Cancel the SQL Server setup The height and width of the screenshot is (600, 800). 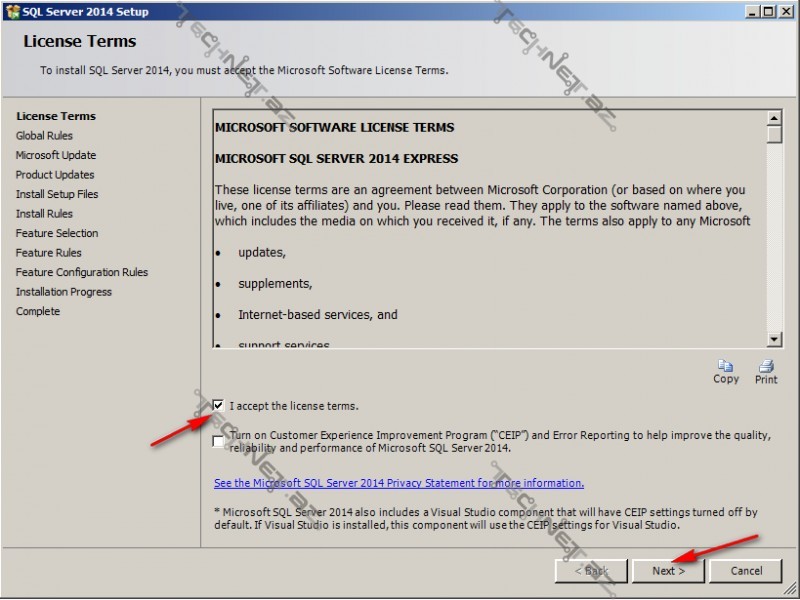tap(746, 571)
